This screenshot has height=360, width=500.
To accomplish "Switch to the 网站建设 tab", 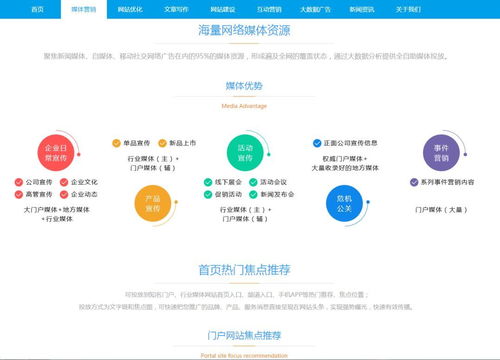I will click(223, 9).
